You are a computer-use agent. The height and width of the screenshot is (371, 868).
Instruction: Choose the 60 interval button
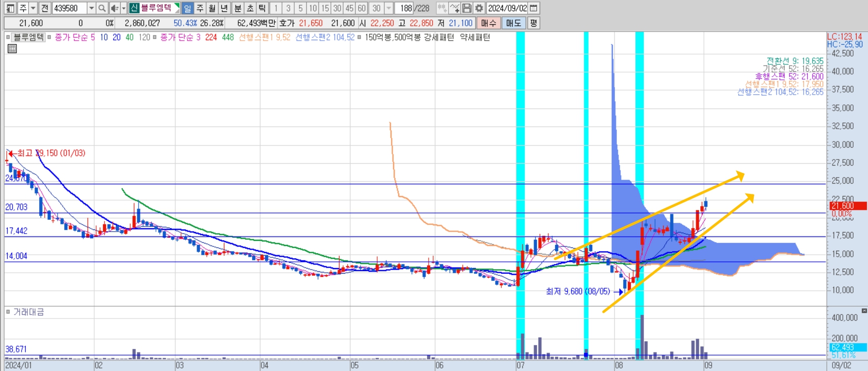point(362,8)
